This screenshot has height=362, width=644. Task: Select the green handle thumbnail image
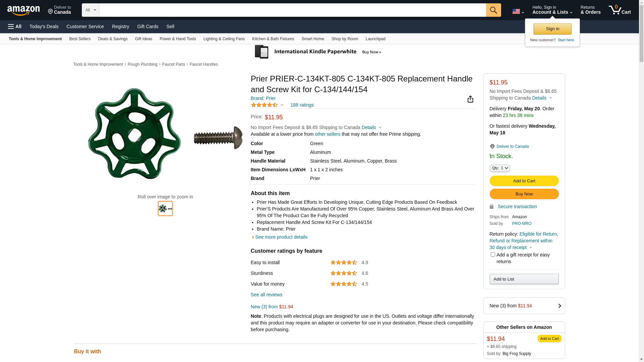pyautogui.click(x=165, y=208)
